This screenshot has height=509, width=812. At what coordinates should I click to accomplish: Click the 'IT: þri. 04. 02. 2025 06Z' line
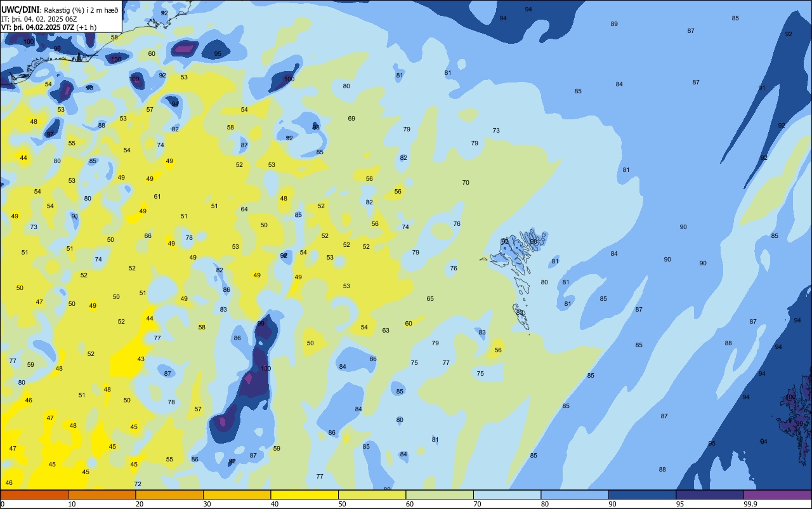pyautogui.click(x=39, y=18)
